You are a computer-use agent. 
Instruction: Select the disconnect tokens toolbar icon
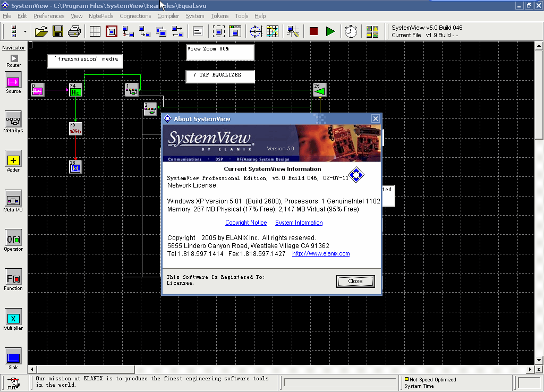point(128,31)
